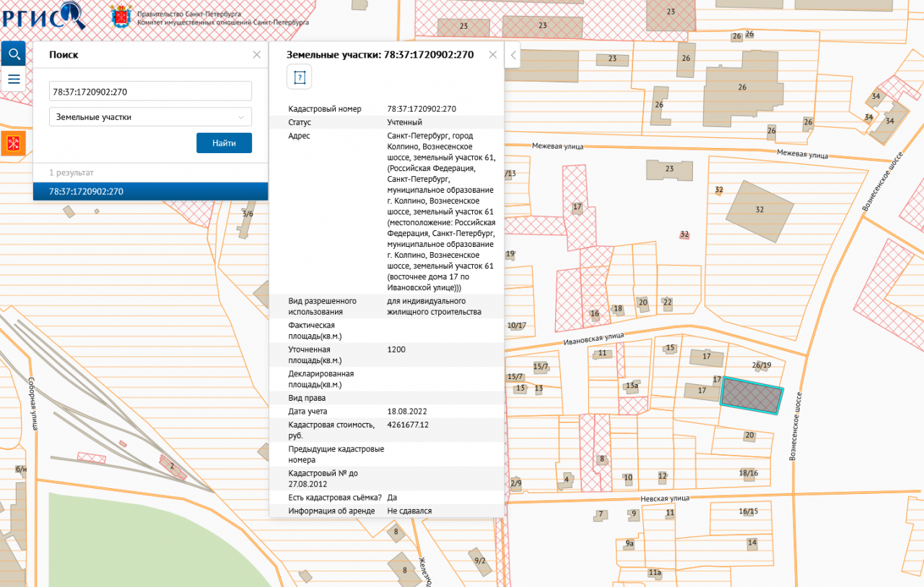Click the orange St. Petersburg emblem map icon
The width and height of the screenshot is (924, 587).
point(13,143)
